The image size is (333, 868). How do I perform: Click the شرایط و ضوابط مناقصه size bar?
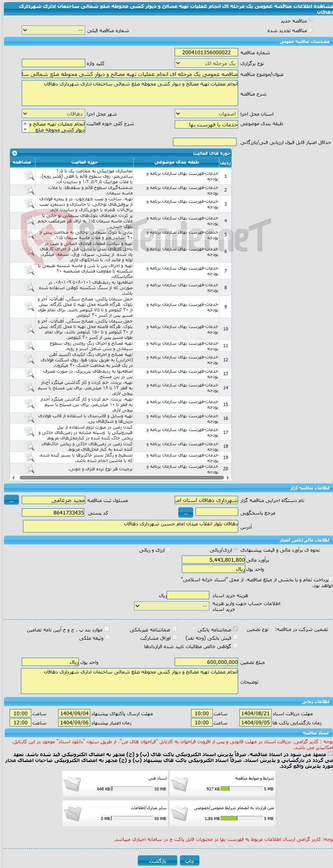[241, 789]
